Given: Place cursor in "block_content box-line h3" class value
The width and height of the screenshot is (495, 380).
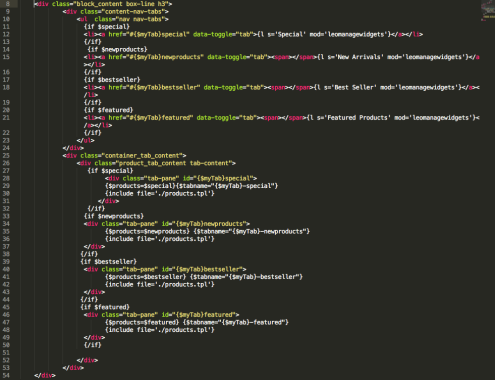Looking at the screenshot, I should [x=122, y=4].
